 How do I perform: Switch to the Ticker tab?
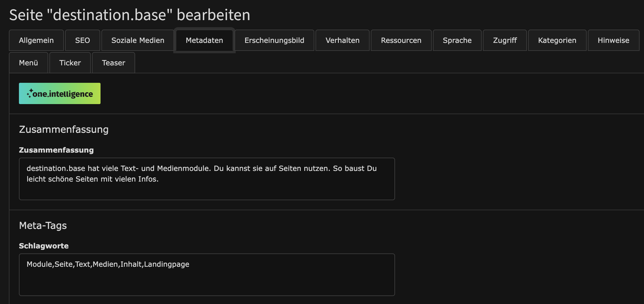click(70, 63)
